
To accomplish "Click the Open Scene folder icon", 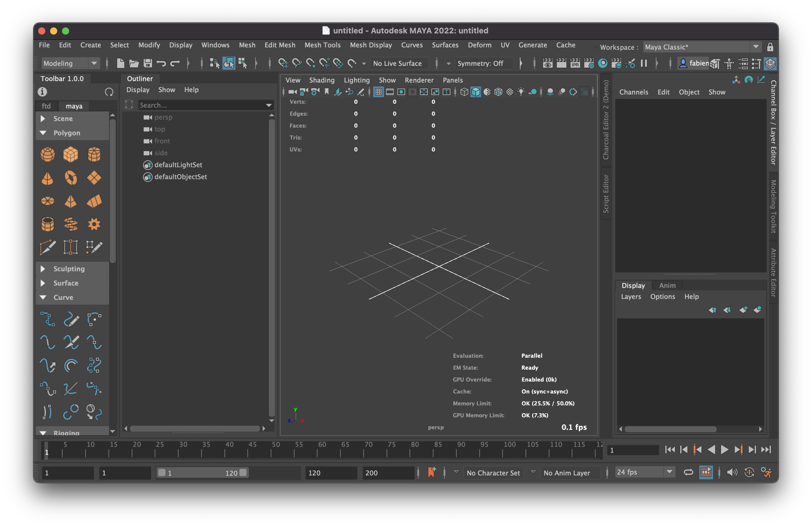I will 134,63.
